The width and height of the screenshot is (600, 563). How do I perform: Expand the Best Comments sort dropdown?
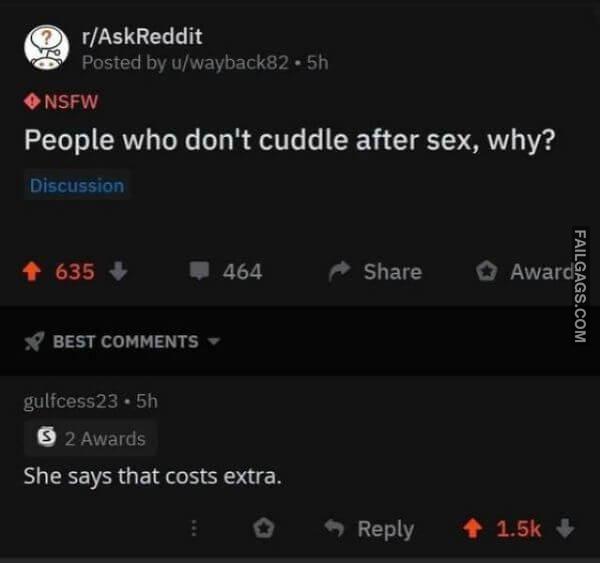[122, 341]
